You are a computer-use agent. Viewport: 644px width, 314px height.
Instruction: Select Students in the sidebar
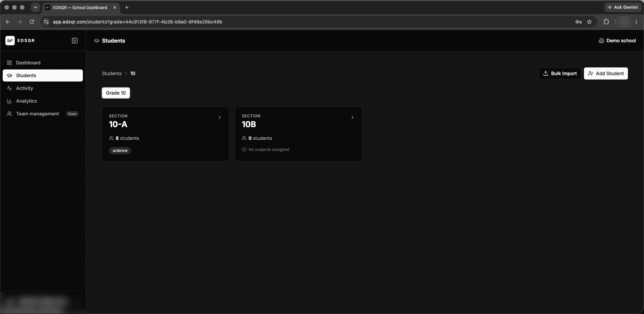pos(43,75)
